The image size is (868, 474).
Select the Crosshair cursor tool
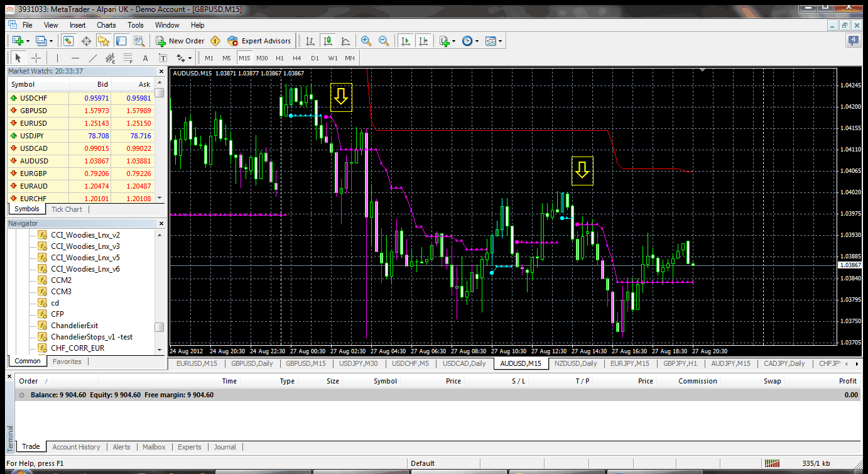(x=36, y=58)
